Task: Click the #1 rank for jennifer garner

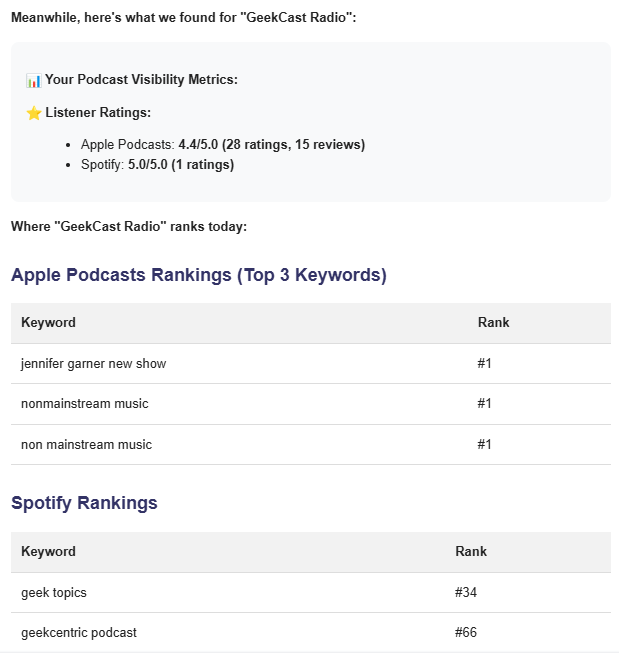Action: point(484,363)
